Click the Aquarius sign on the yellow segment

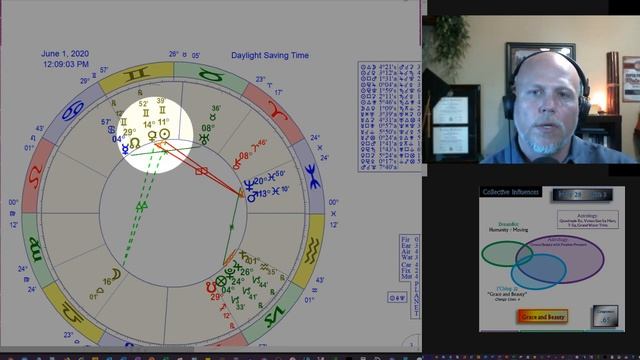pos(311,250)
